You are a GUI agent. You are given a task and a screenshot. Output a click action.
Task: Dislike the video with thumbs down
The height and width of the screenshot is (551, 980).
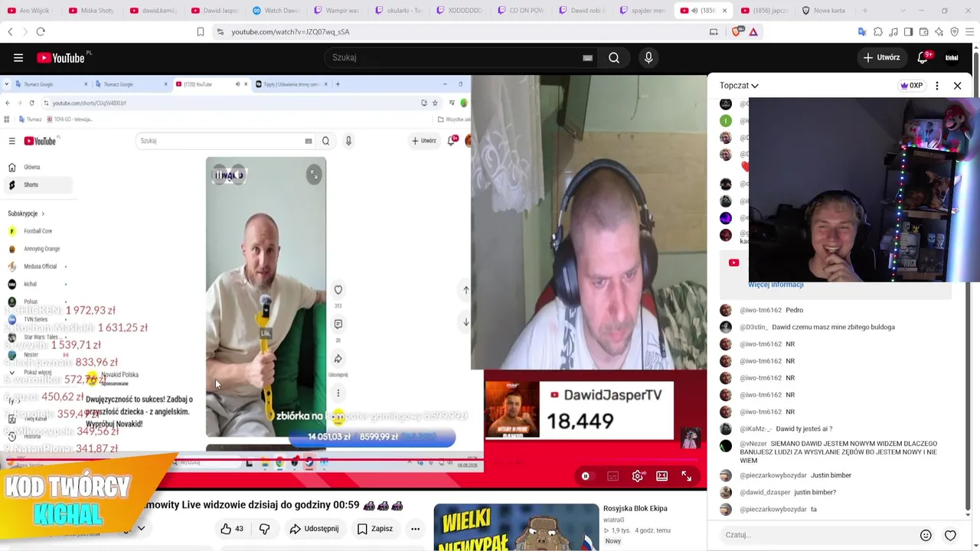point(264,529)
